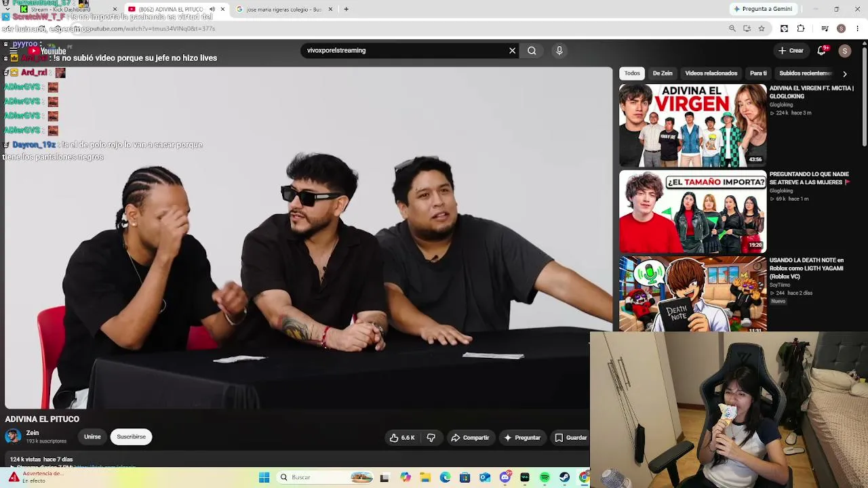Click the Crear button

pyautogui.click(x=791, y=51)
